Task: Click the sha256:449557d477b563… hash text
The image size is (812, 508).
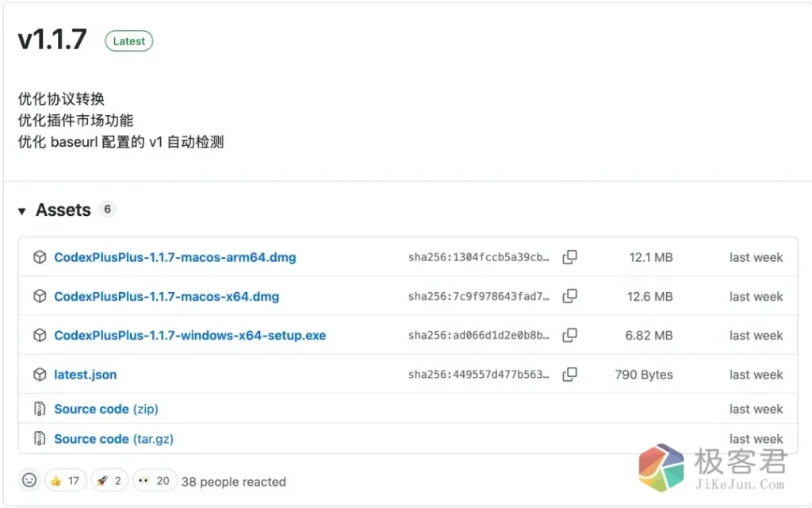Action: click(x=478, y=375)
